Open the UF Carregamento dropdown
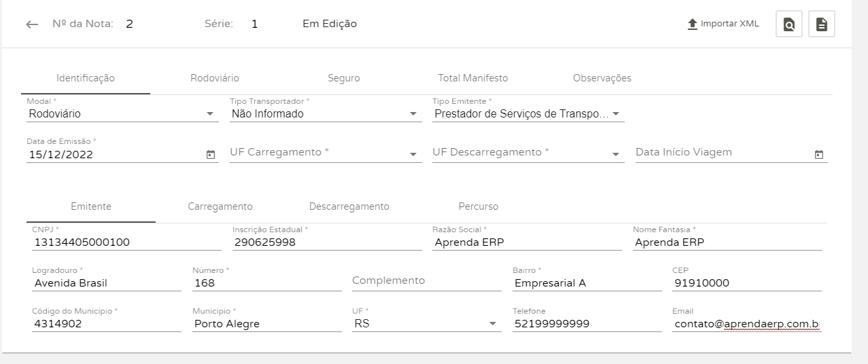868x364 pixels. click(x=413, y=154)
